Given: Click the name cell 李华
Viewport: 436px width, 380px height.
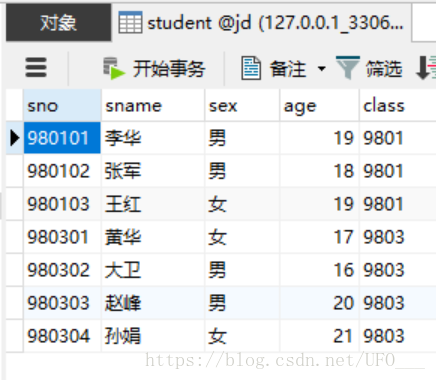Looking at the screenshot, I should pyautogui.click(x=153, y=138).
